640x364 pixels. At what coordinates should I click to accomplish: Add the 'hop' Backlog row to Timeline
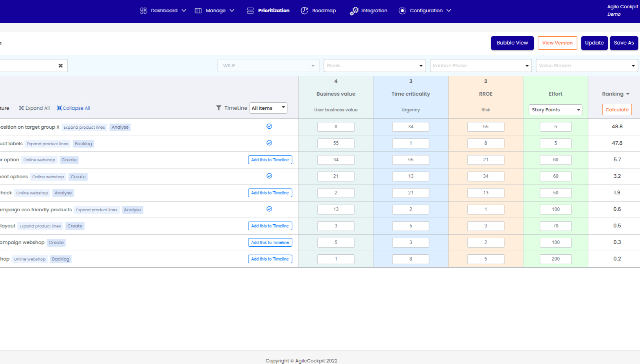pyautogui.click(x=270, y=259)
